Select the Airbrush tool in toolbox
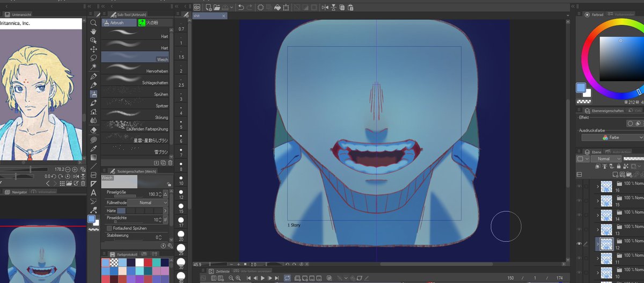Viewport: 644px width, 283px height. (93, 93)
